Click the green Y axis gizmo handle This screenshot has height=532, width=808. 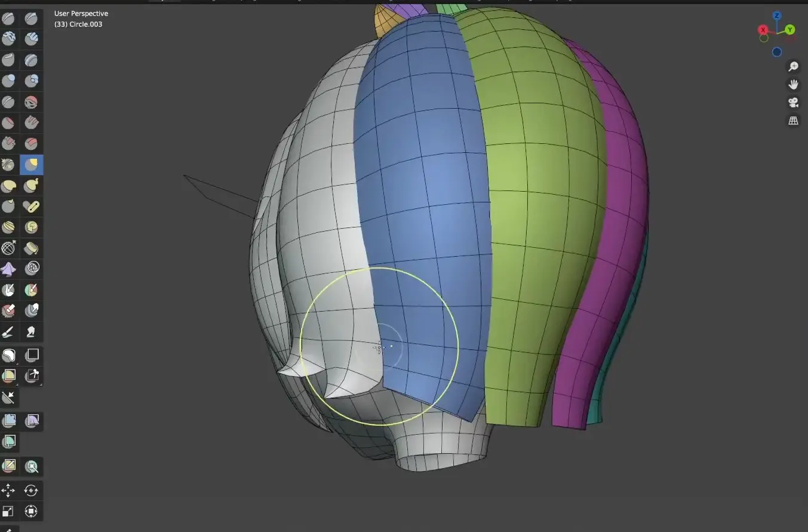[x=790, y=29]
